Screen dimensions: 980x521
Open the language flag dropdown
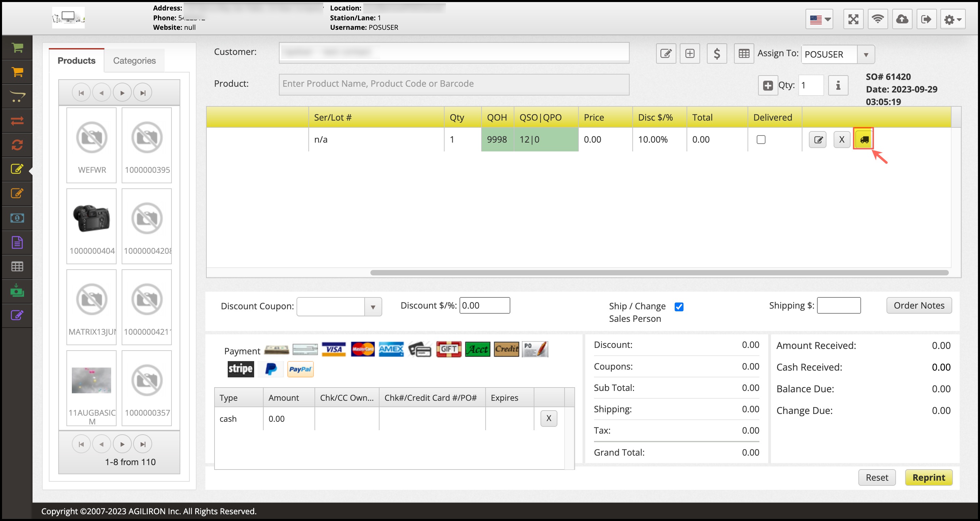coord(819,19)
